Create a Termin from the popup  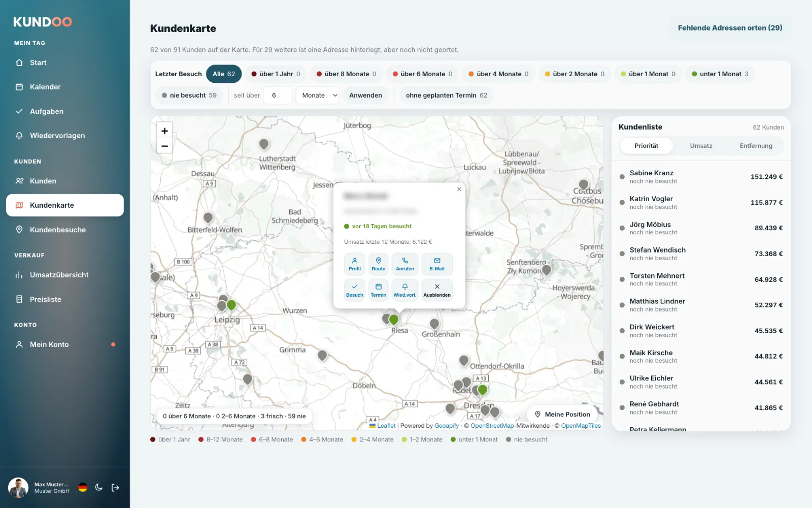(x=378, y=290)
